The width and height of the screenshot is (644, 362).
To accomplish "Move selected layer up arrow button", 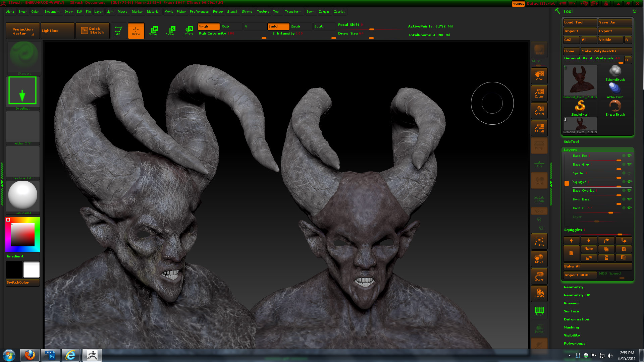I will point(571,240).
